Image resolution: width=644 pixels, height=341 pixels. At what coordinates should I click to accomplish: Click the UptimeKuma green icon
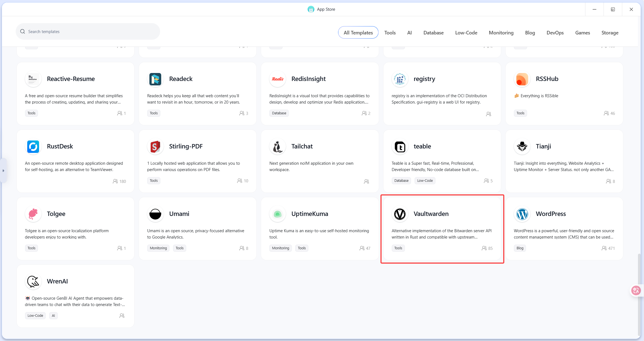pos(278,214)
